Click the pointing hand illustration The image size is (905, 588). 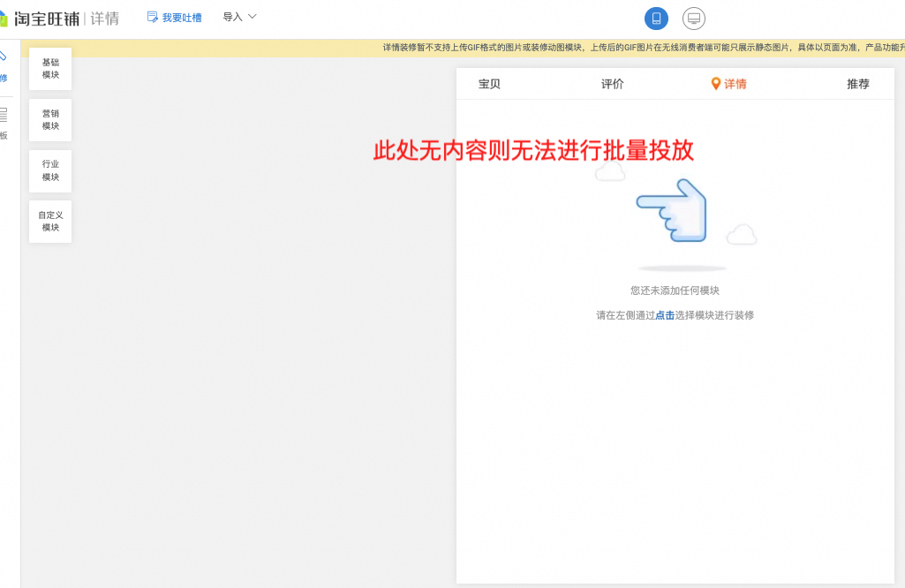click(x=672, y=211)
